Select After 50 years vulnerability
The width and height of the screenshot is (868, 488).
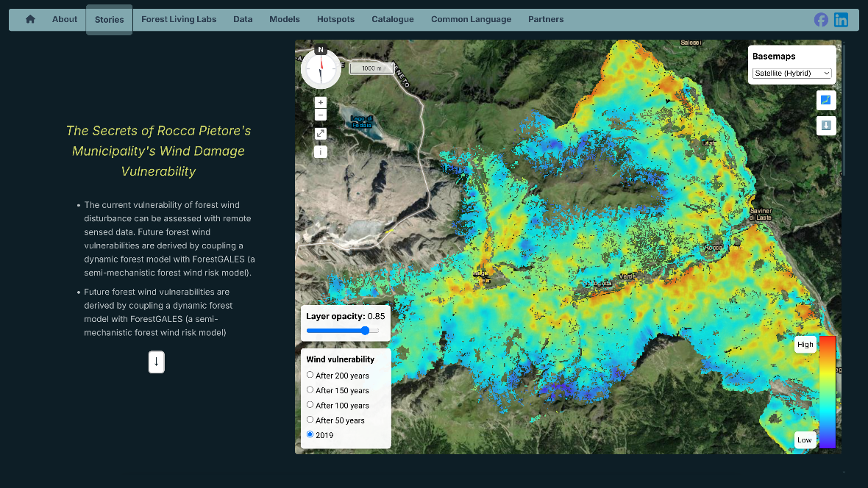tap(310, 420)
